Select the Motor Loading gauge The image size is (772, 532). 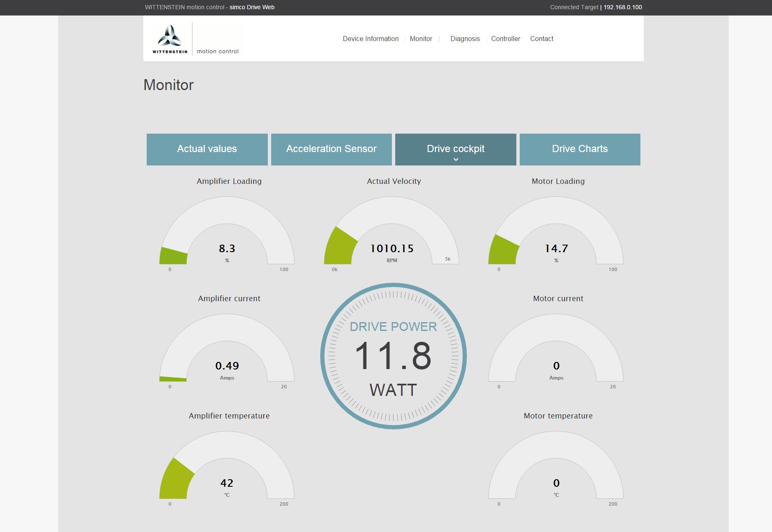coord(556,235)
